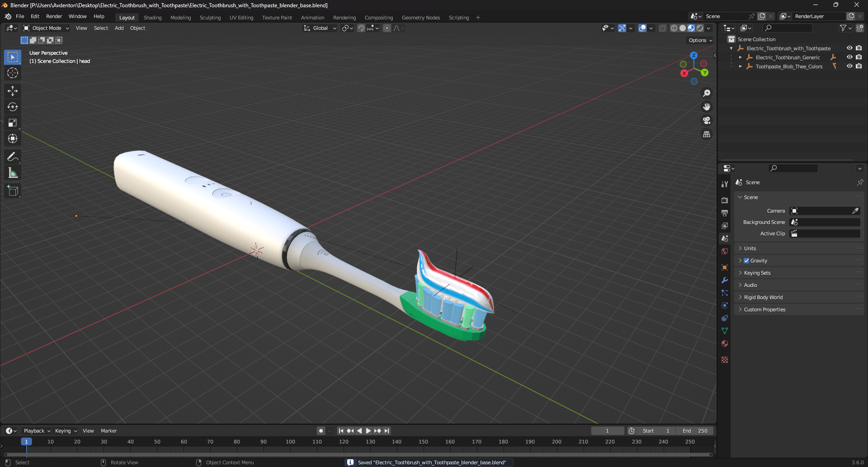The height and width of the screenshot is (467, 868).
Task: Open the Render menu
Action: [54, 16]
